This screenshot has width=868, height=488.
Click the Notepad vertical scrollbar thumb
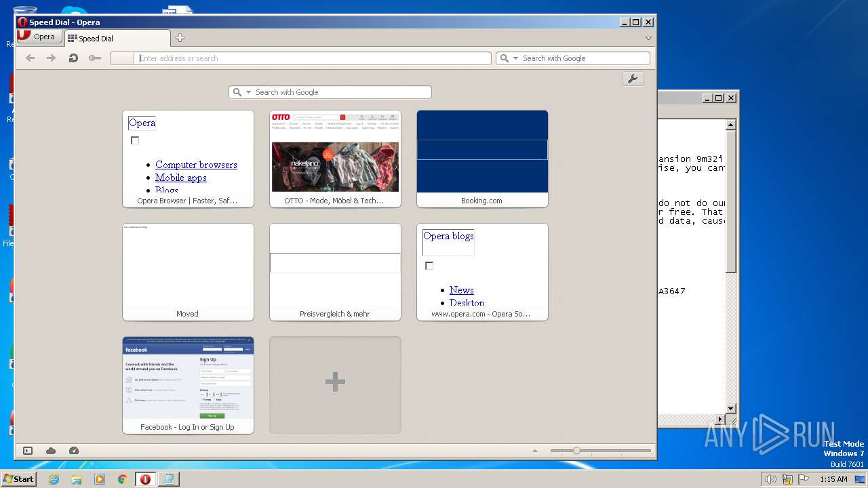730,201
